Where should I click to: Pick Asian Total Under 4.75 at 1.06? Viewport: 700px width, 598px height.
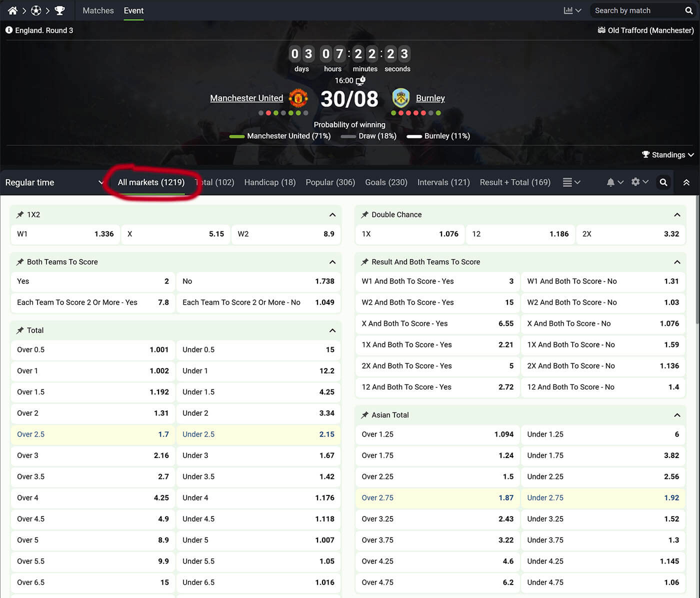point(603,582)
